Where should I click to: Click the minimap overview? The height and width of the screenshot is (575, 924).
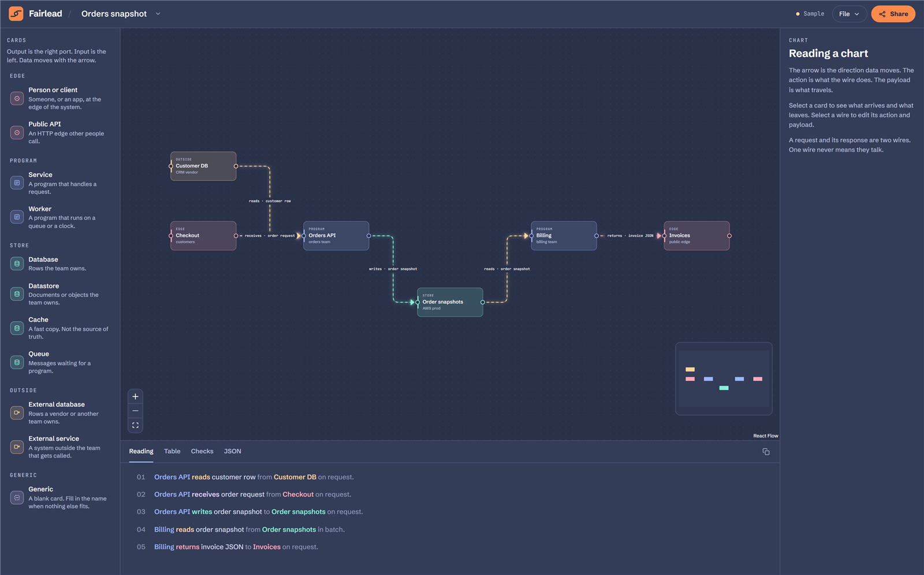[724, 379]
